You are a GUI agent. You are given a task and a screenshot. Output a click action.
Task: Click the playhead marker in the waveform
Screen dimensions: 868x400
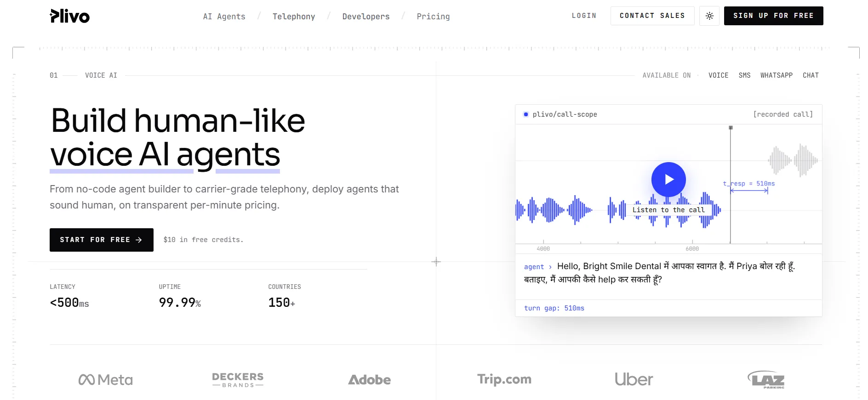coord(731,128)
